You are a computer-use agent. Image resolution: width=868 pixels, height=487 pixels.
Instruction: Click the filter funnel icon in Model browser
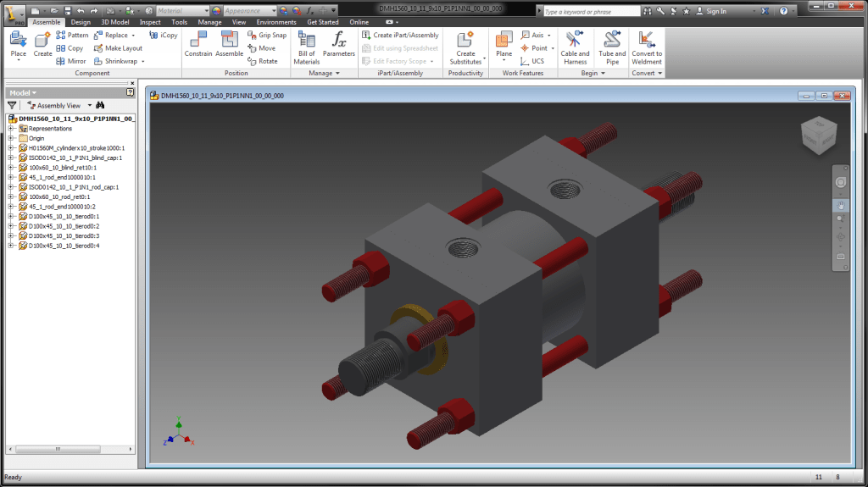click(12, 105)
